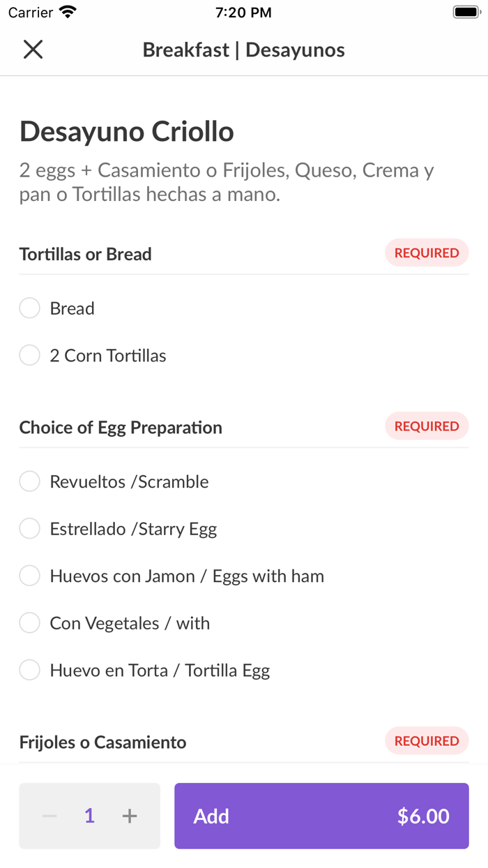Screen dimensions: 488x868
Task: Close the Desayuno Criollo item screen
Action: (x=33, y=50)
